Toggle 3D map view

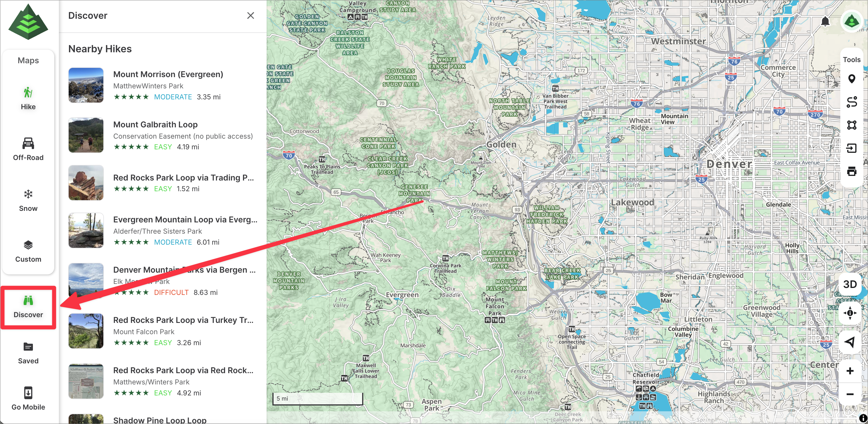[x=850, y=284]
